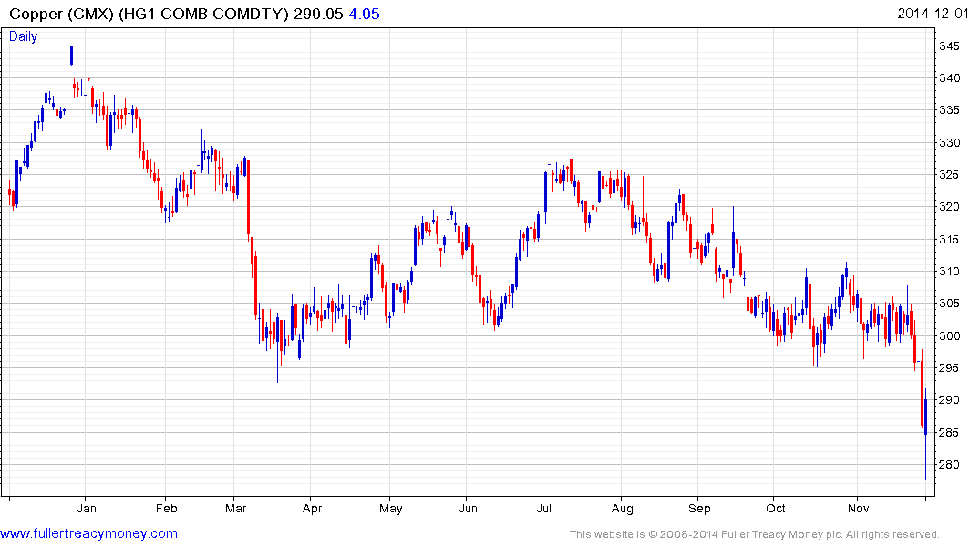Click the 315 price level label

pos(949,240)
